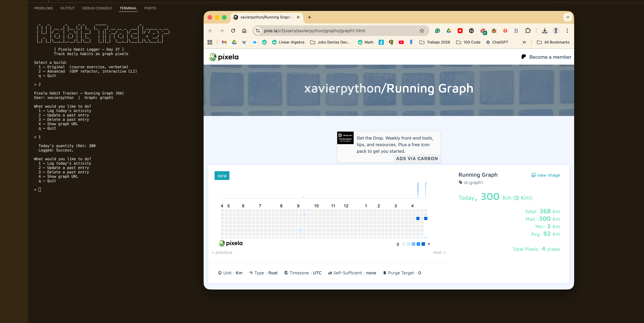This screenshot has width=644, height=323.
Task: Click the address bar URL
Action: [x=314, y=31]
